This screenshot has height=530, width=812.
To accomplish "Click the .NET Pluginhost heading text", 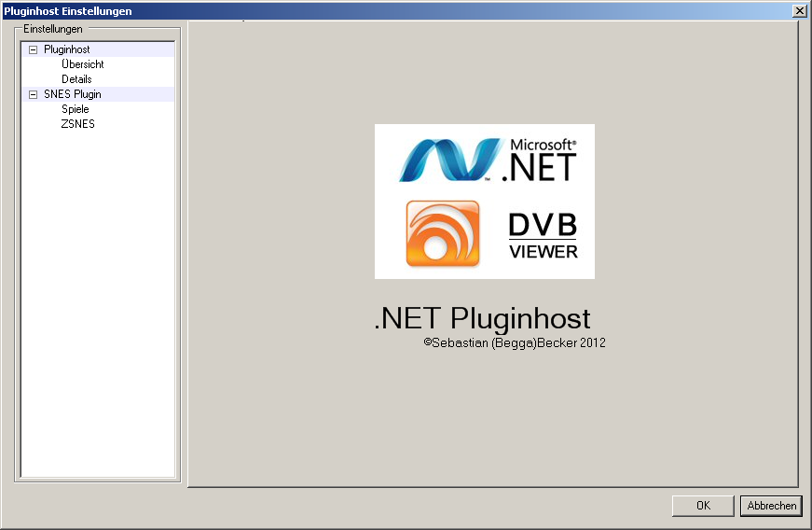I will coord(482,318).
